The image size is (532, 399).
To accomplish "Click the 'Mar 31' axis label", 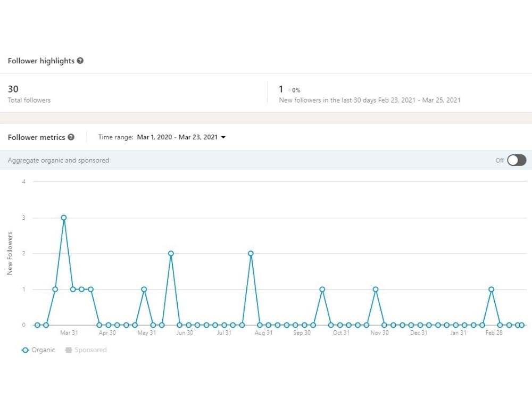I will 69,333.
